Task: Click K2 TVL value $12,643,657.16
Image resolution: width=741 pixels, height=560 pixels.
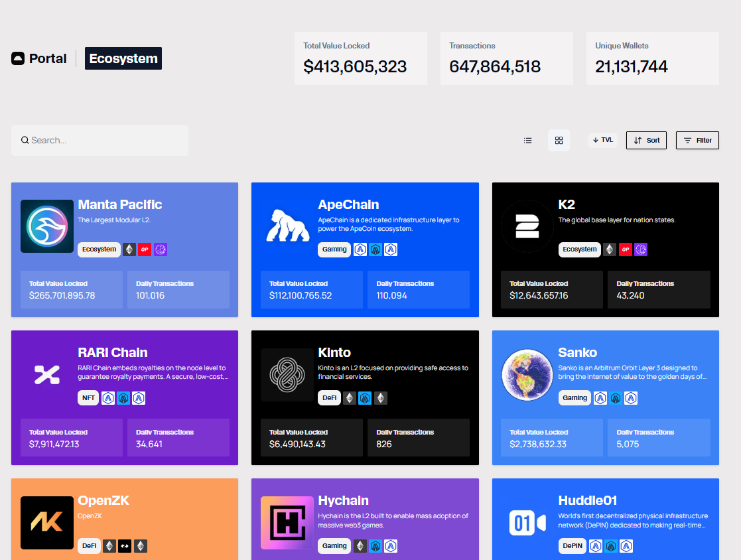Action: (x=539, y=296)
